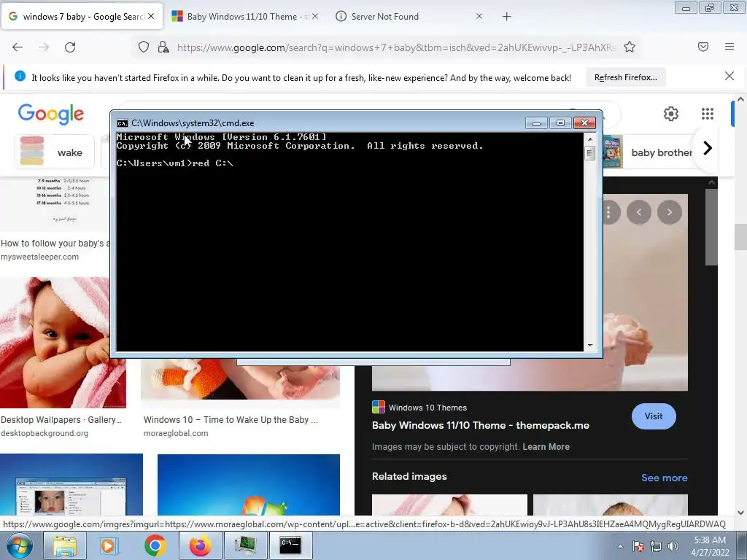
Task: Launch Windows Media Player from taskbar
Action: [x=109, y=545]
